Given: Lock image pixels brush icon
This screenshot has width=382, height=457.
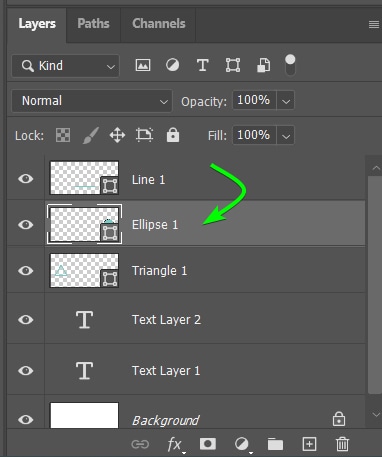Looking at the screenshot, I should pos(90,135).
